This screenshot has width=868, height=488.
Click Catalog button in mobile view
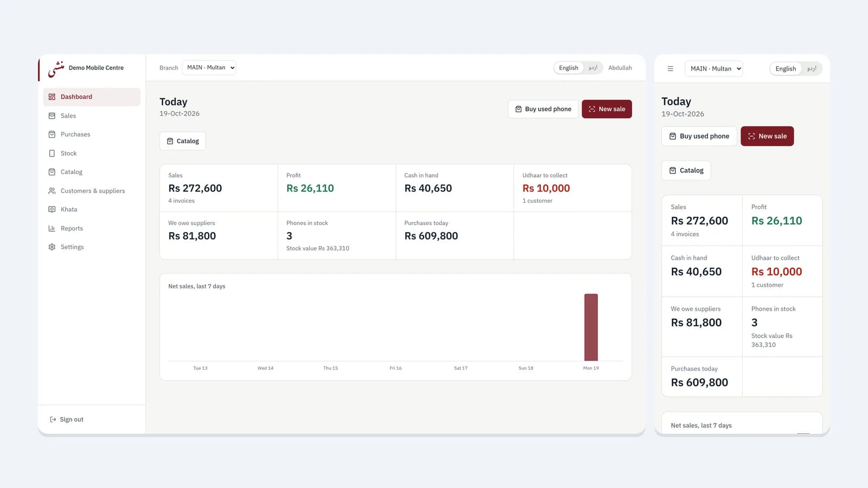(686, 170)
